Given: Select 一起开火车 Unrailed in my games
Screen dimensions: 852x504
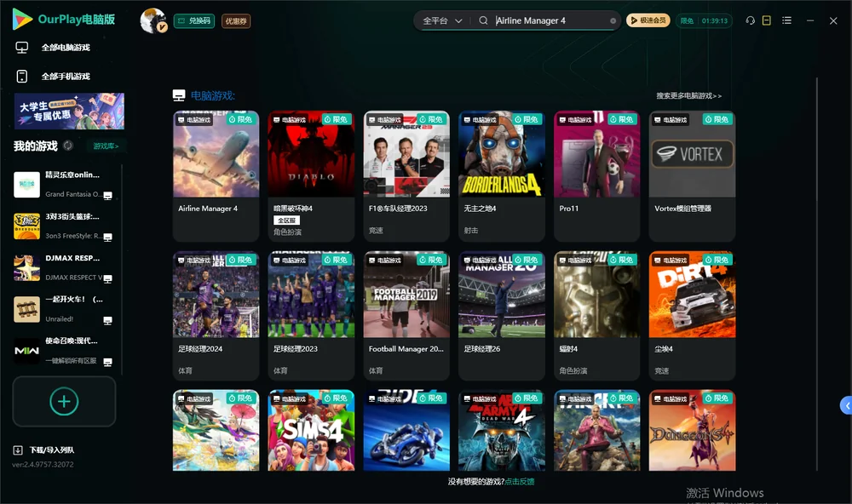Looking at the screenshot, I should 64,309.
